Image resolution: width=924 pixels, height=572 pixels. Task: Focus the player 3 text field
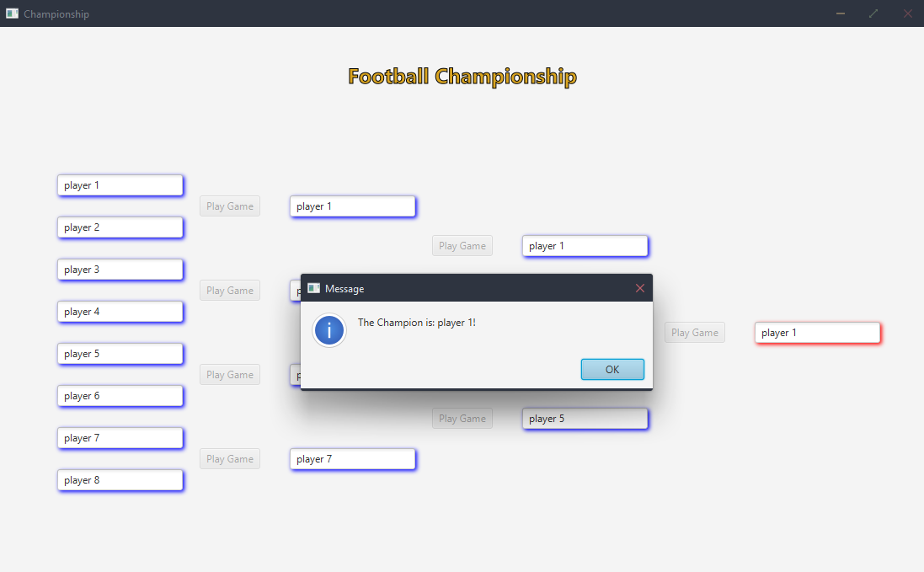pyautogui.click(x=120, y=270)
